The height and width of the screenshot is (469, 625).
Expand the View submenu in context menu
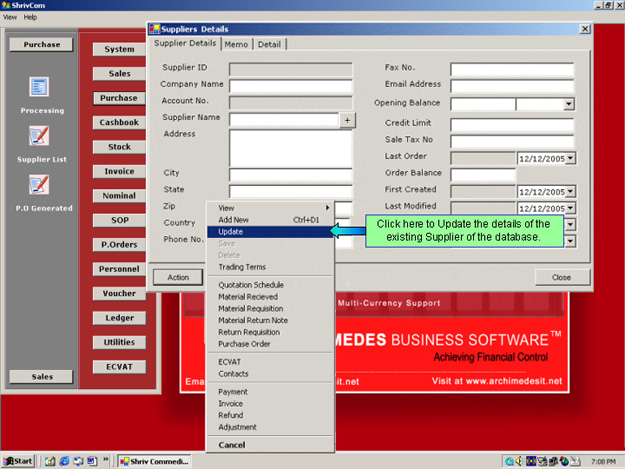point(270,207)
